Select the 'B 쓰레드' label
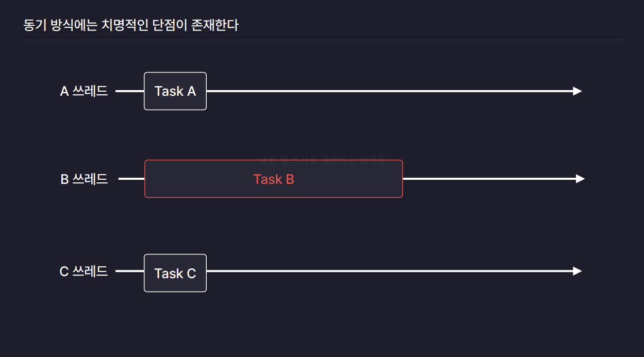The height and width of the screenshot is (357, 644). click(84, 179)
